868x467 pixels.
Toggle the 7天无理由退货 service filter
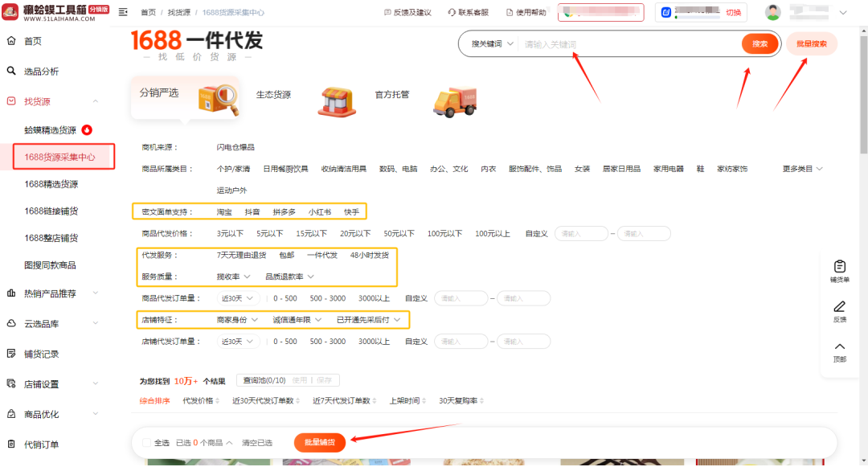pyautogui.click(x=241, y=255)
